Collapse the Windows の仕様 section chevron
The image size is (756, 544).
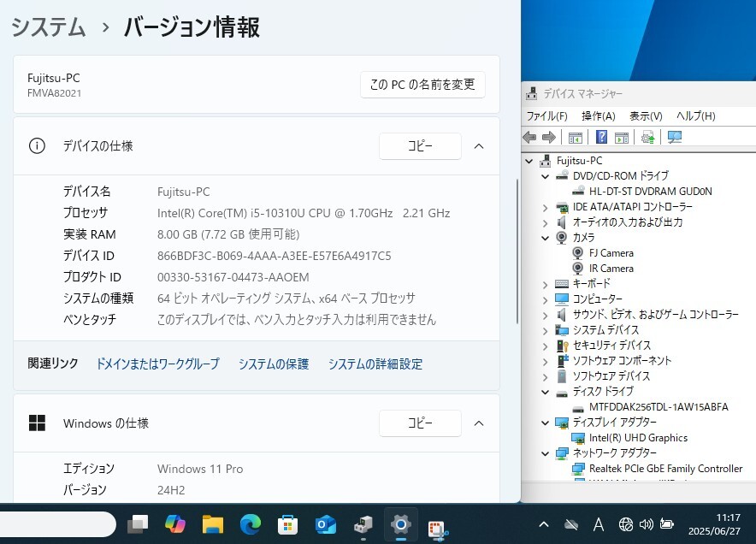tap(479, 423)
